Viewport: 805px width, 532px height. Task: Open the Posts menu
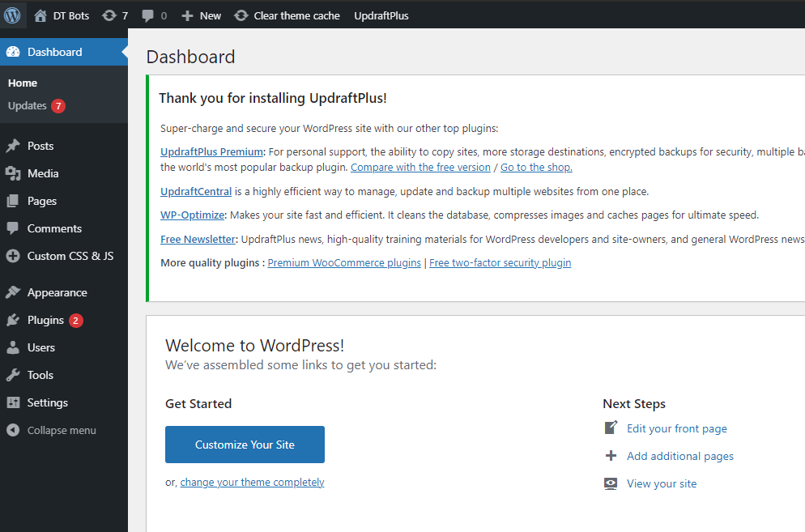64,146
